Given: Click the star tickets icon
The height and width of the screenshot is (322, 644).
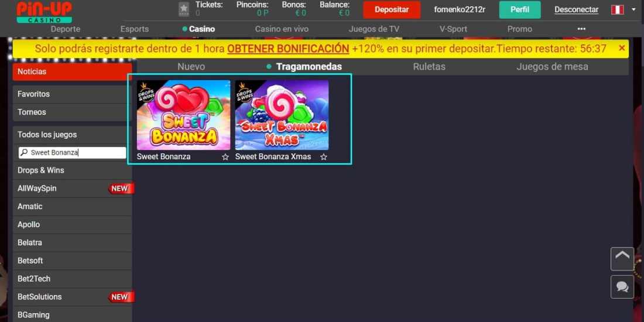Looking at the screenshot, I should (184, 9).
